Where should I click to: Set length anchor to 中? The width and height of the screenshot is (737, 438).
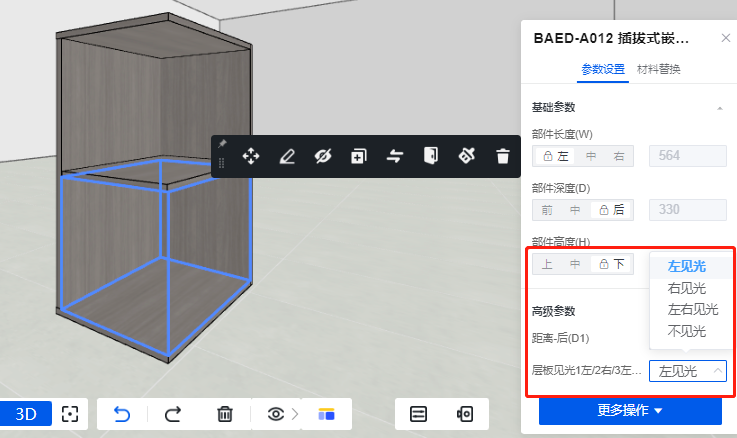click(x=591, y=156)
